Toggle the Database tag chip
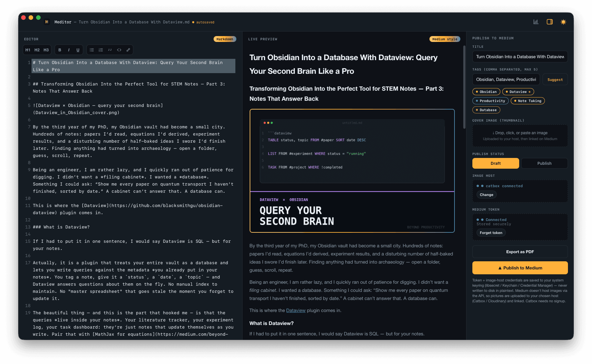Screen dimensions: 592x364 [x=486, y=110]
